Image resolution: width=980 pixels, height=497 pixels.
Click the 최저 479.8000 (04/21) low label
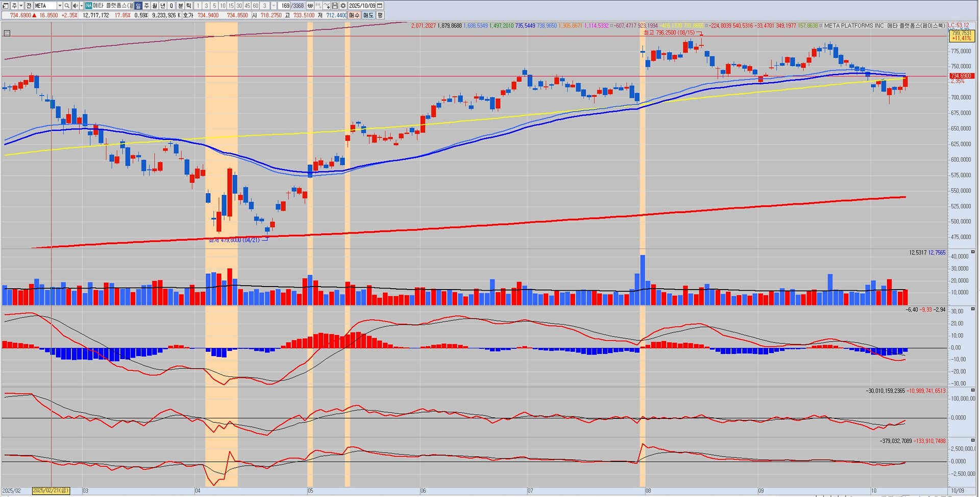(x=235, y=240)
